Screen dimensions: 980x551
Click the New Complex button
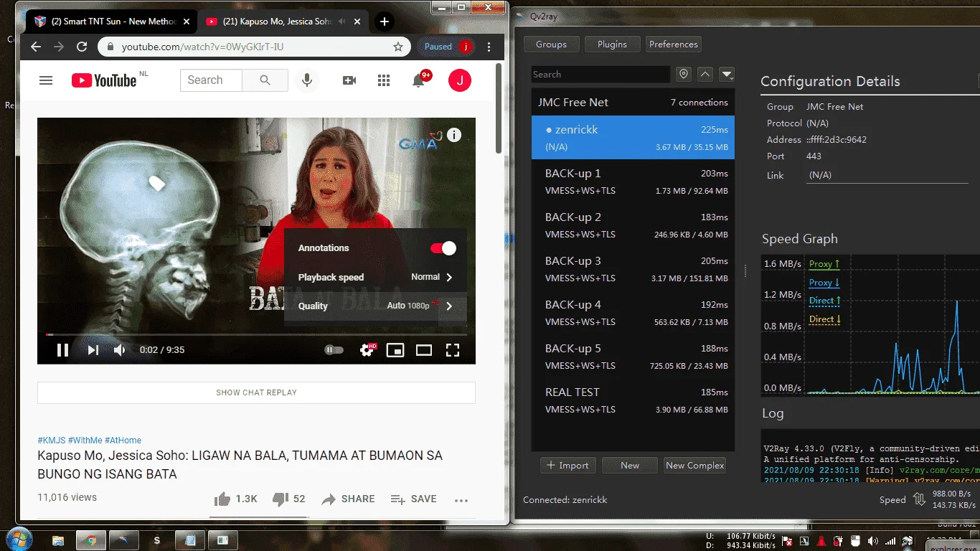(695, 466)
